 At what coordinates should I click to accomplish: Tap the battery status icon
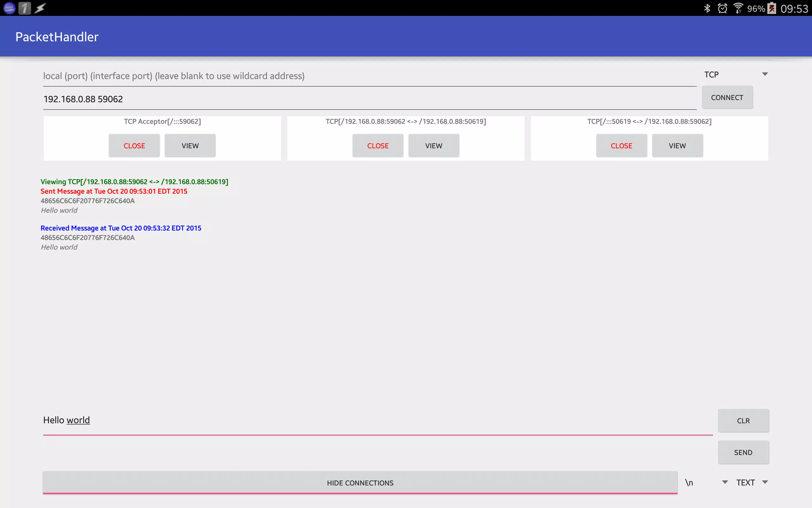pos(772,8)
